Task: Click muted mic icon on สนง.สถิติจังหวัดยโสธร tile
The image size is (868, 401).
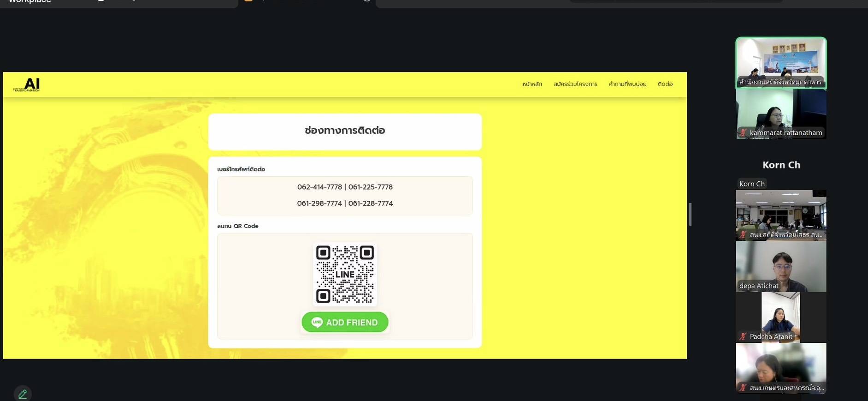Action: click(x=743, y=235)
